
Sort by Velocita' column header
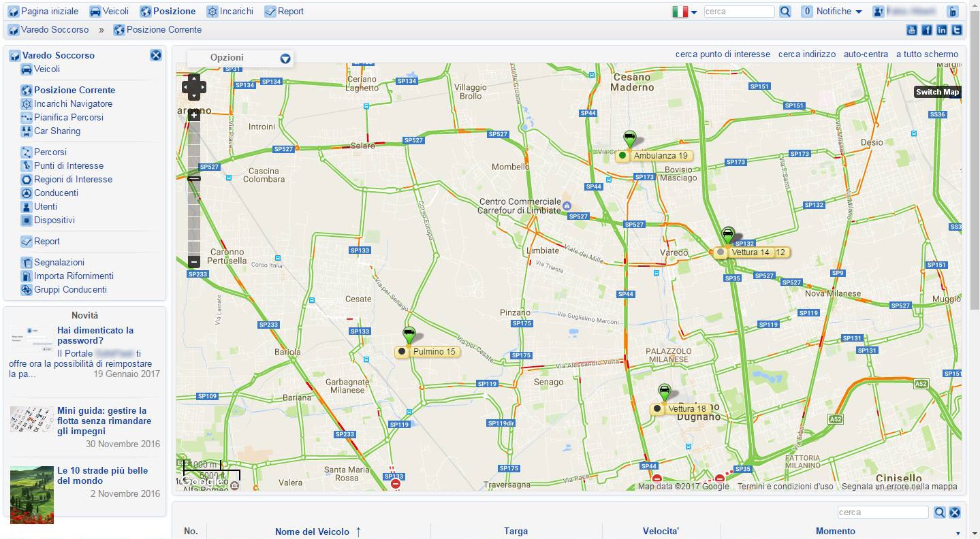click(x=661, y=532)
